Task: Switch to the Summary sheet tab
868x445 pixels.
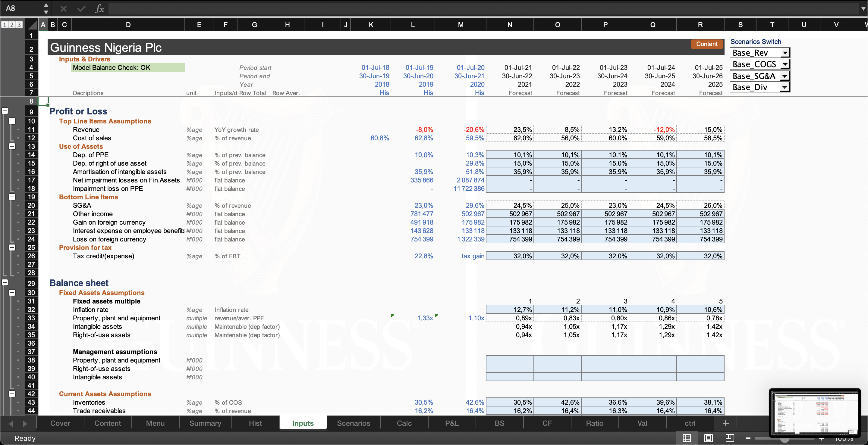Action: [205, 423]
